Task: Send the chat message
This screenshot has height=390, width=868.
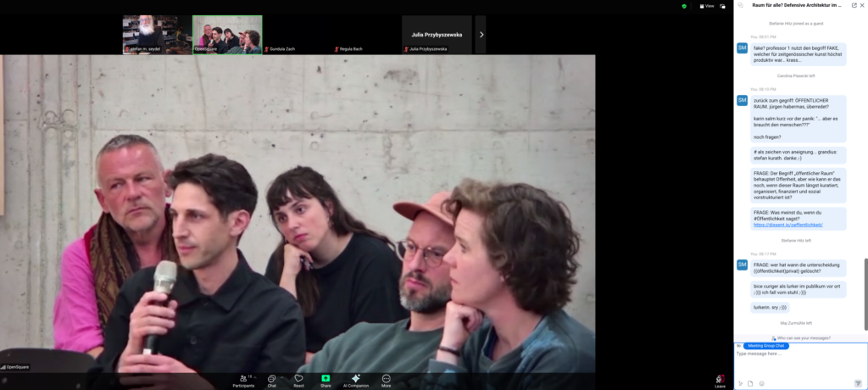Action: 857,383
